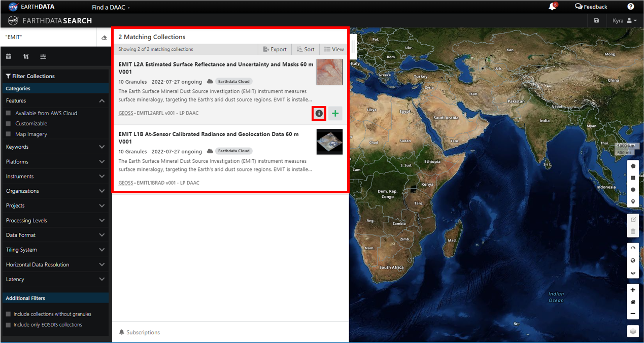Open the Find a DAAC dropdown
644x343 pixels.
pos(111,7)
